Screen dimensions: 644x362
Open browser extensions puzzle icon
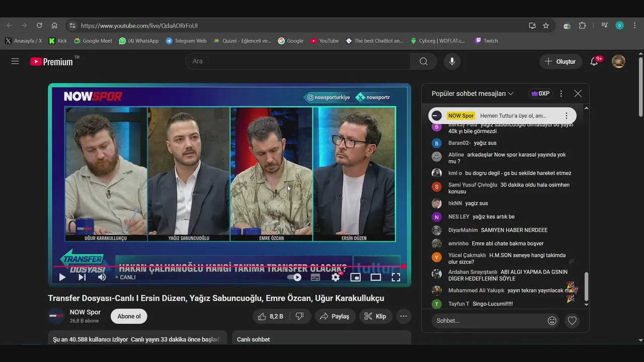coord(583,26)
